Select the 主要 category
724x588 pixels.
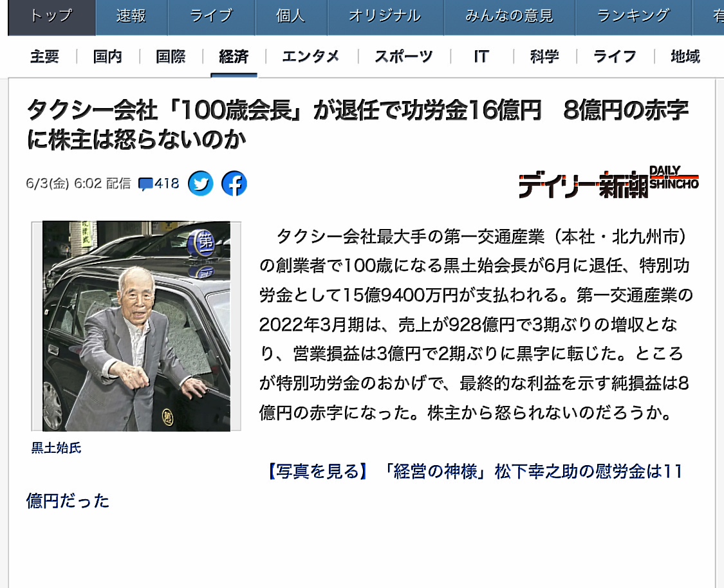click(x=45, y=57)
